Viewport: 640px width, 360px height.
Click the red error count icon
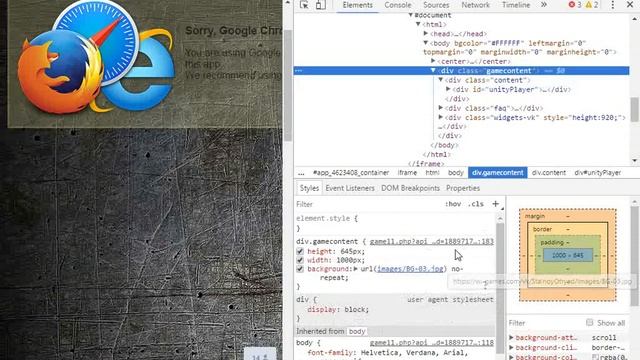(x=572, y=5)
